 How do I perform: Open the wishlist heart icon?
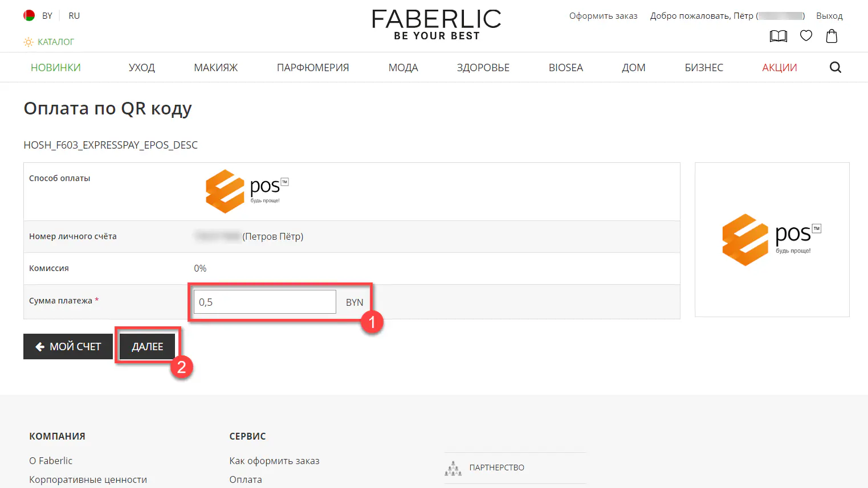point(806,36)
